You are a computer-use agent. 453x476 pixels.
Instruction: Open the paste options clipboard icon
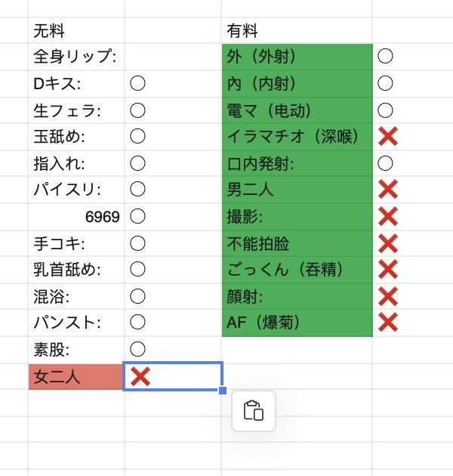point(253,411)
